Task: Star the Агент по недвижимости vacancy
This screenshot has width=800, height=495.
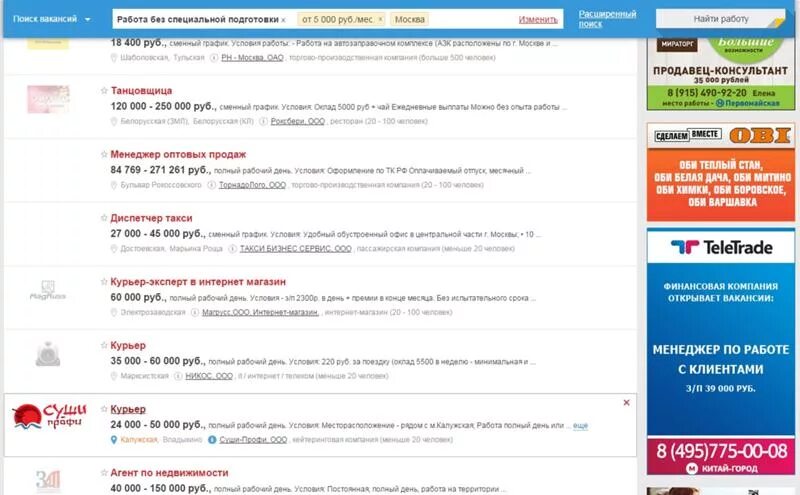Action: (x=104, y=473)
